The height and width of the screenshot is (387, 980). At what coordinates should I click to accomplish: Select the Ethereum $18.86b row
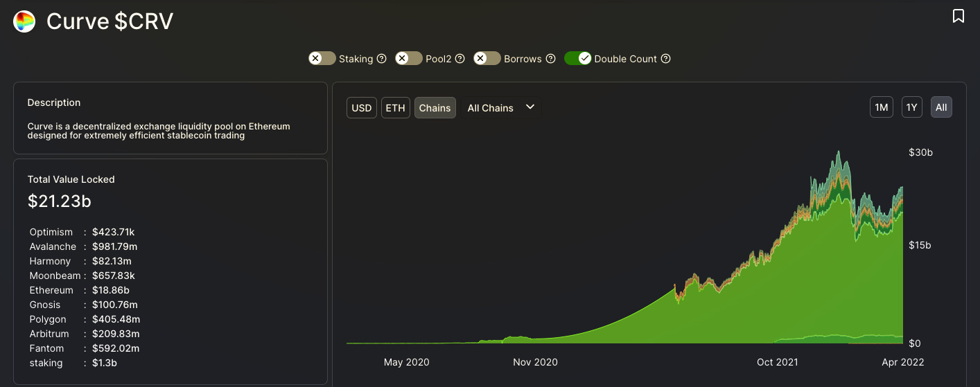80,290
